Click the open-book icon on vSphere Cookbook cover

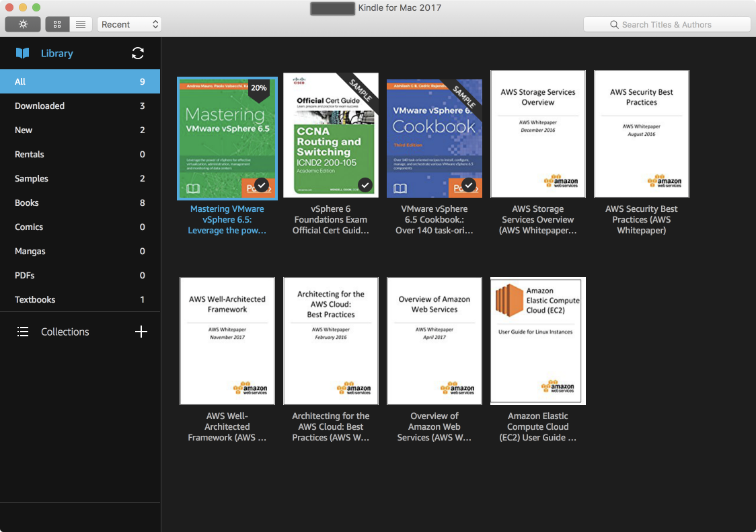400,188
